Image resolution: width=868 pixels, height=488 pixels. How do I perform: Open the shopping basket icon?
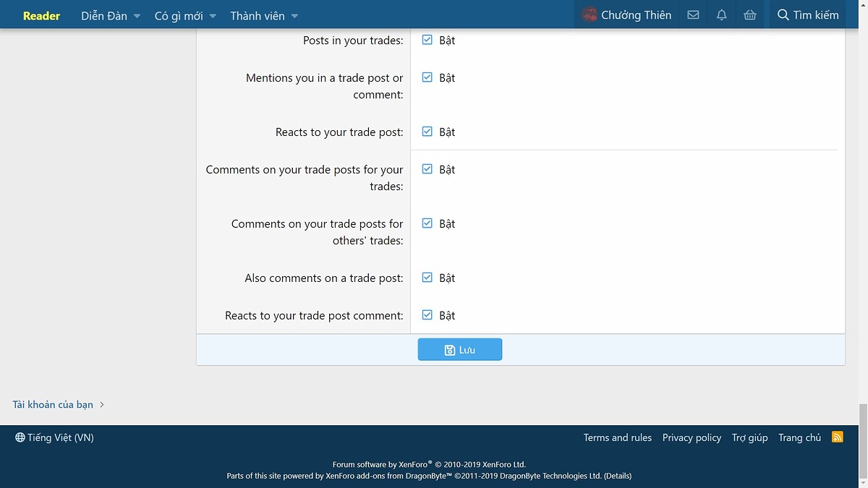(x=750, y=15)
